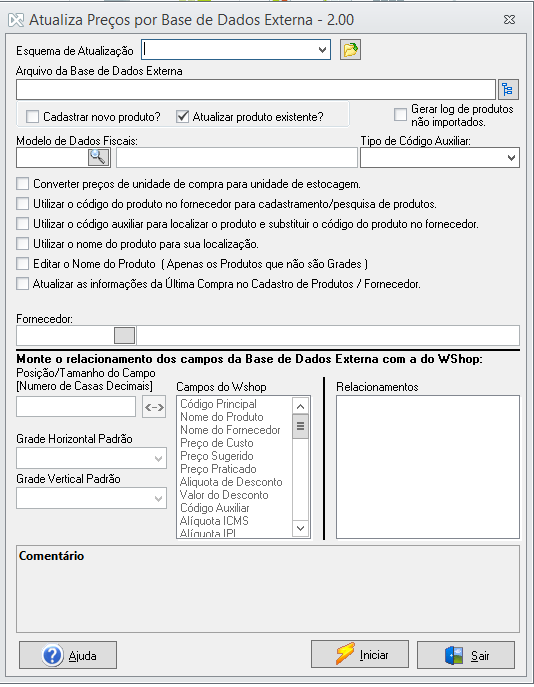Check Utilizar código do produto no fornecedor

22,204
